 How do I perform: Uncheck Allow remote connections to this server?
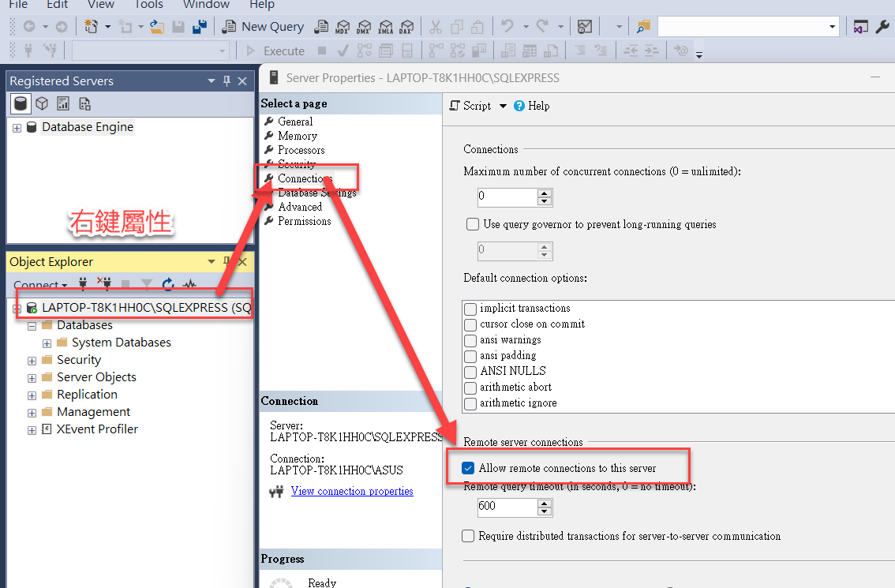click(x=468, y=467)
